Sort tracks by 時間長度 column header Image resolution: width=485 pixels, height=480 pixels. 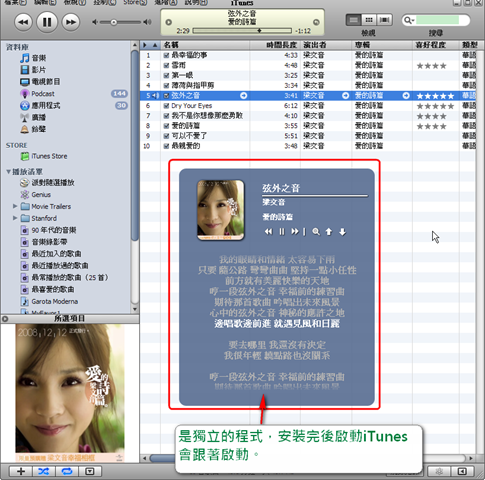tap(275, 45)
